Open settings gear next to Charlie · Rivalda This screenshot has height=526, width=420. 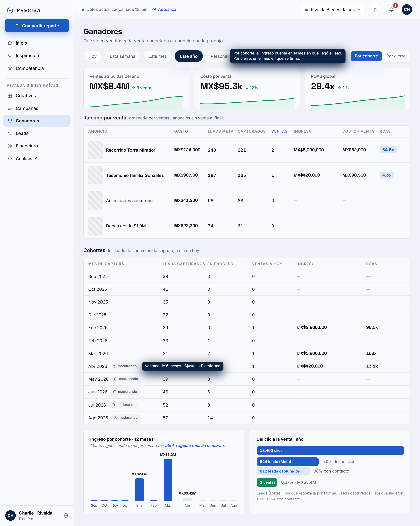[66, 515]
